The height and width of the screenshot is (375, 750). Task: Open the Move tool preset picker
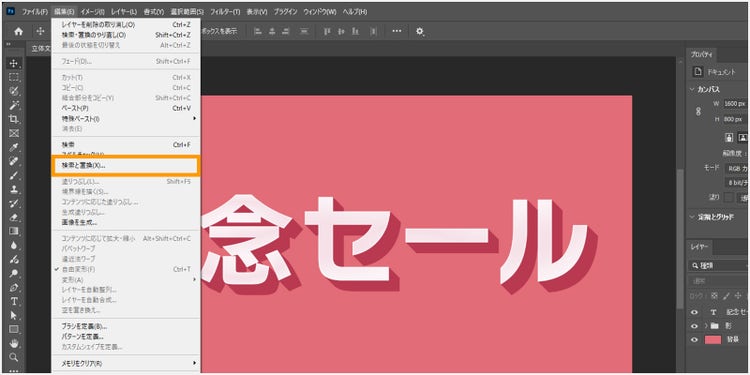coord(41,32)
